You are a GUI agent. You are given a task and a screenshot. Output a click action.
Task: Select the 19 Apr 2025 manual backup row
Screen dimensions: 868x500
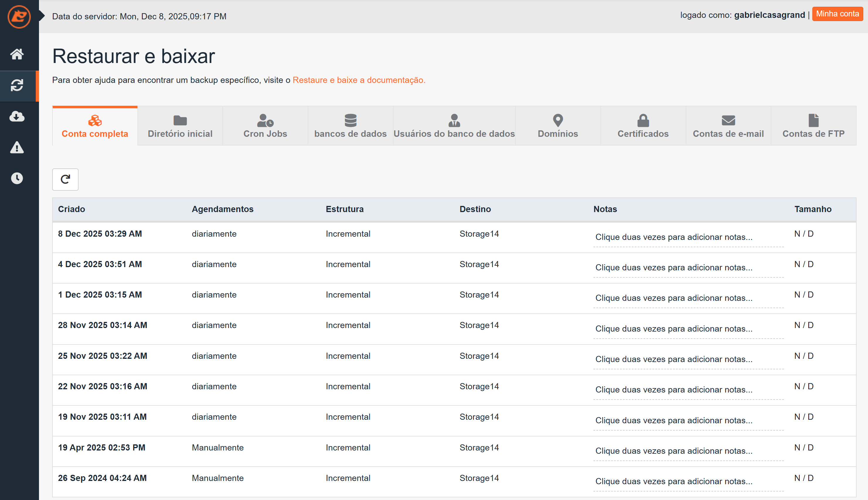pyautogui.click(x=101, y=448)
